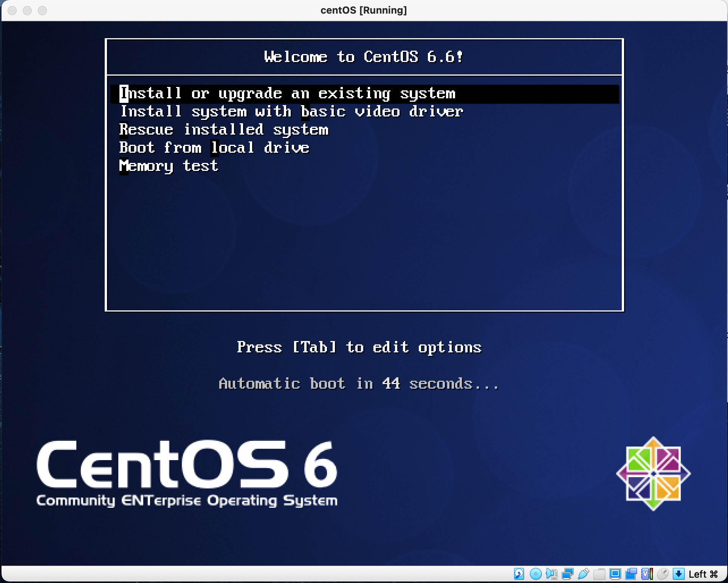Click the hard disk activity icon

(x=519, y=574)
